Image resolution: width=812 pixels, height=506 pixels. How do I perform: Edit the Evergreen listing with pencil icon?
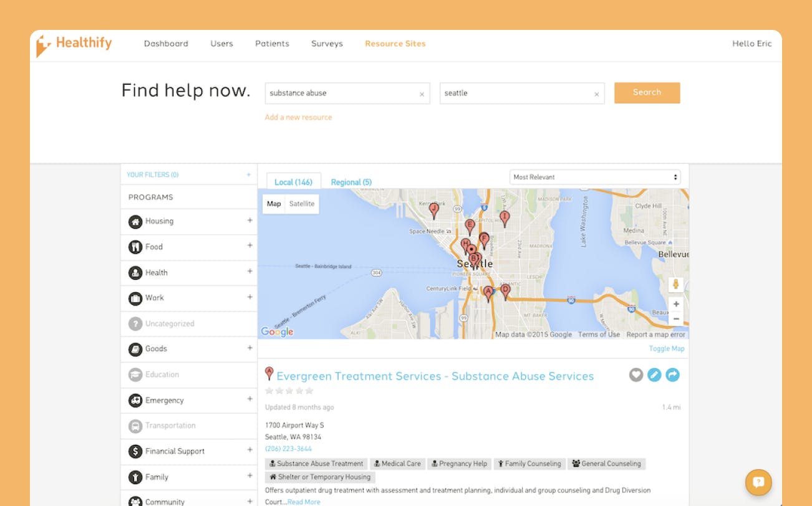tap(654, 375)
